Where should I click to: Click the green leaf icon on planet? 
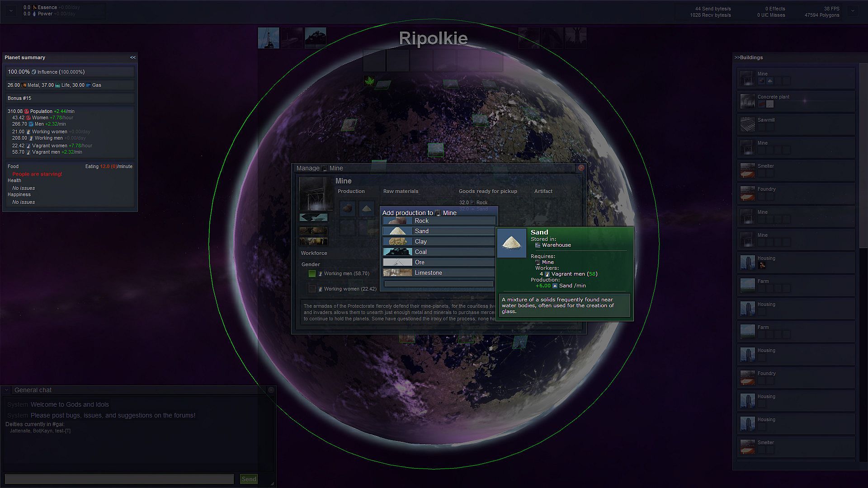(369, 81)
